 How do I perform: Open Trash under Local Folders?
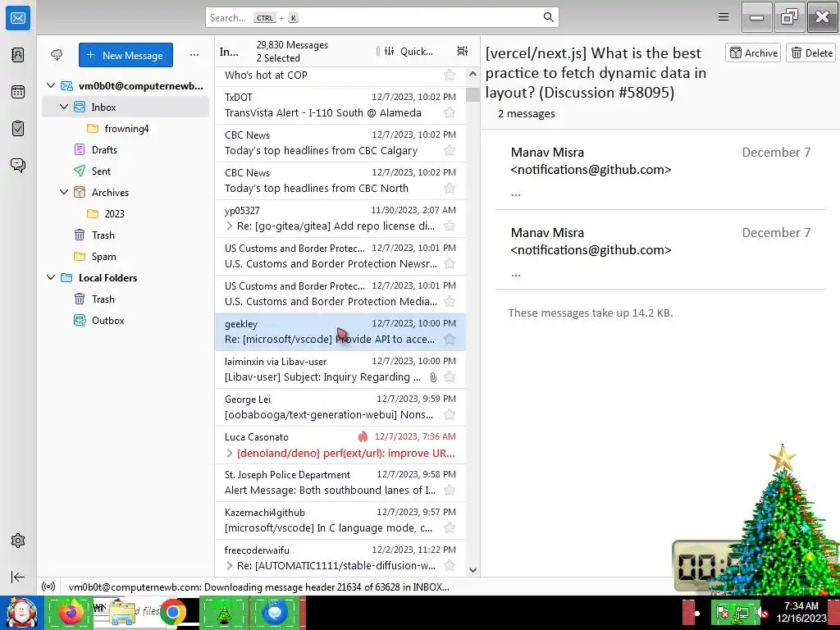[103, 299]
